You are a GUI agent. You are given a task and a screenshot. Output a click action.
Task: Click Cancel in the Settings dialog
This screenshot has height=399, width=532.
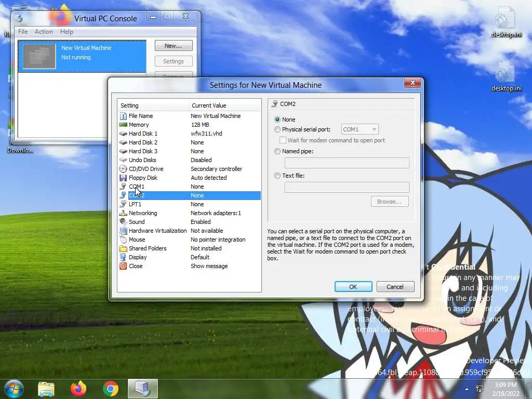395,287
